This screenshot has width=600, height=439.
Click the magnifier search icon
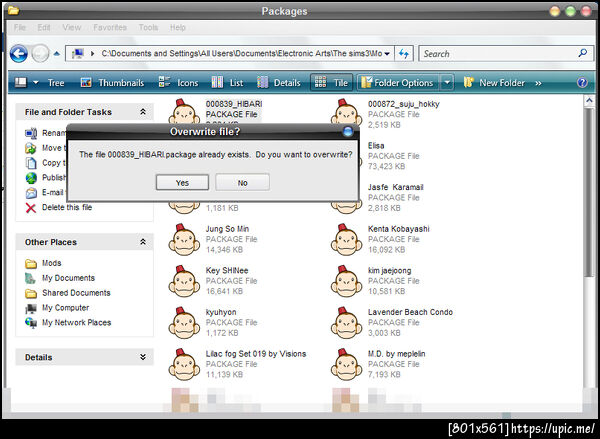[583, 53]
